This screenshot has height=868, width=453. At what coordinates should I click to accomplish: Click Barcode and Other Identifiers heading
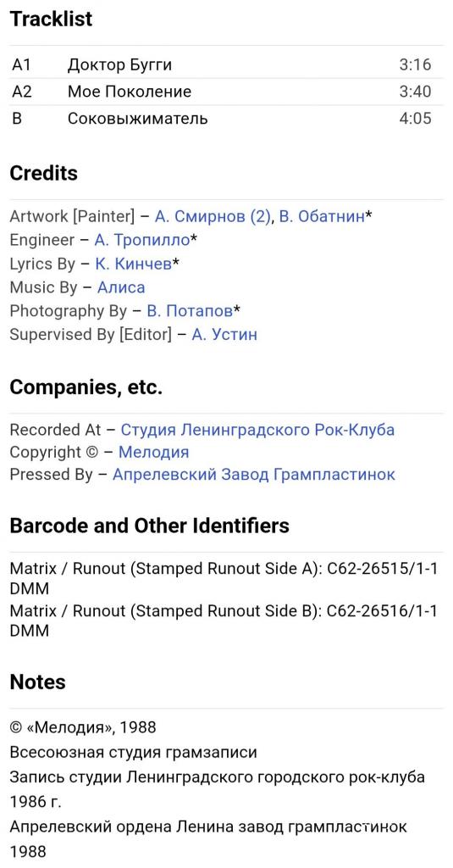tap(149, 526)
